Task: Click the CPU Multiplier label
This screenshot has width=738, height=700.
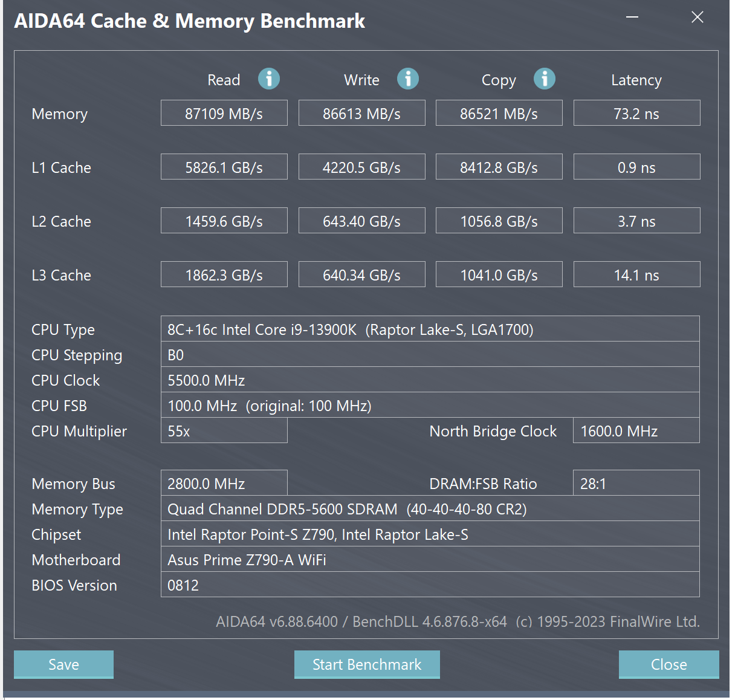Action: point(79,432)
